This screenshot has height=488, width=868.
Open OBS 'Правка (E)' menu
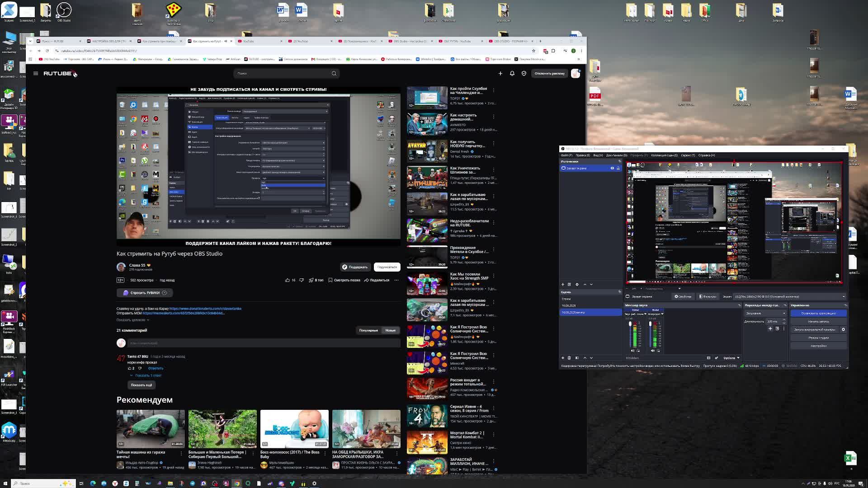pyautogui.click(x=582, y=155)
